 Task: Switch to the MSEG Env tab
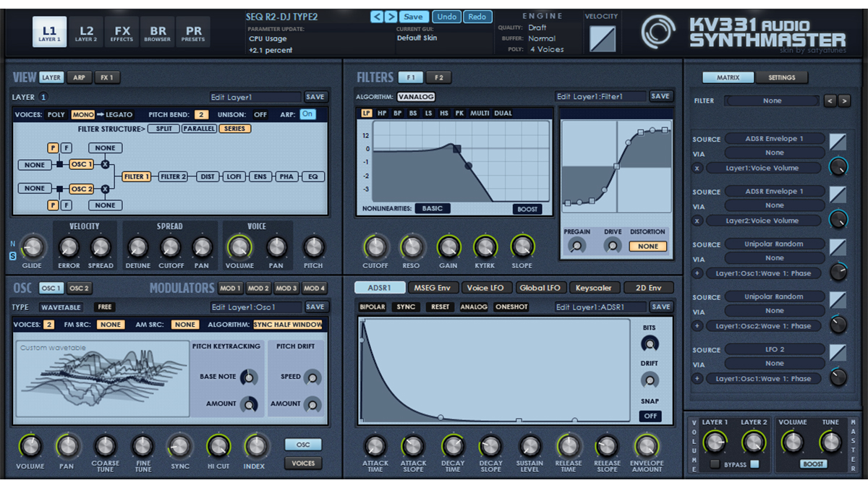[433, 288]
